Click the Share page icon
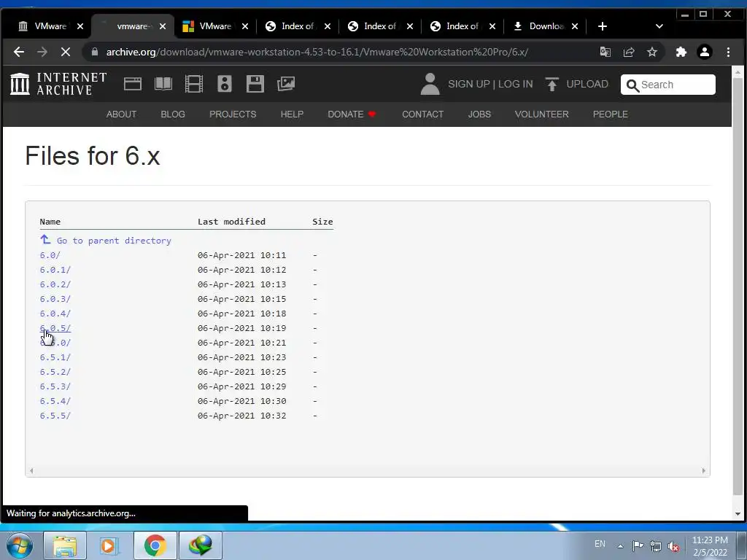Viewport: 747px width, 560px height. tap(629, 52)
